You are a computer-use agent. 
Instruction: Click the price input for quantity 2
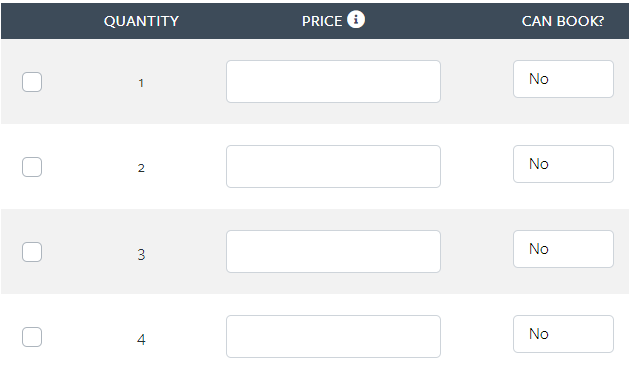tap(333, 167)
